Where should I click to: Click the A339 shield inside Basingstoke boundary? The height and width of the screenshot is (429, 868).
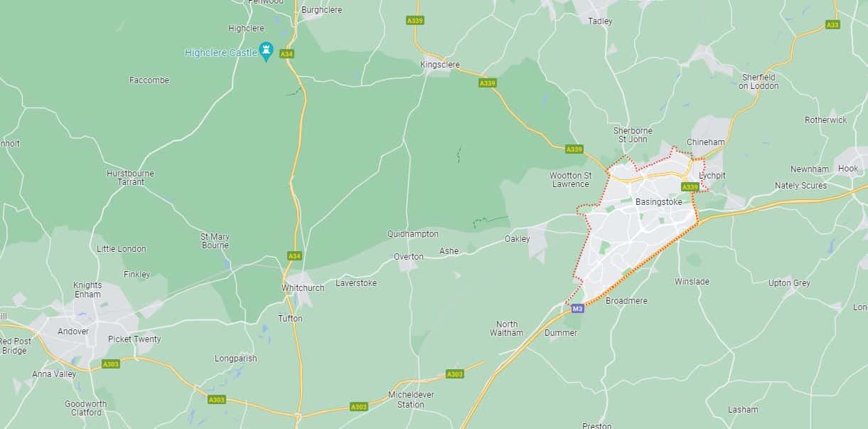690,186
